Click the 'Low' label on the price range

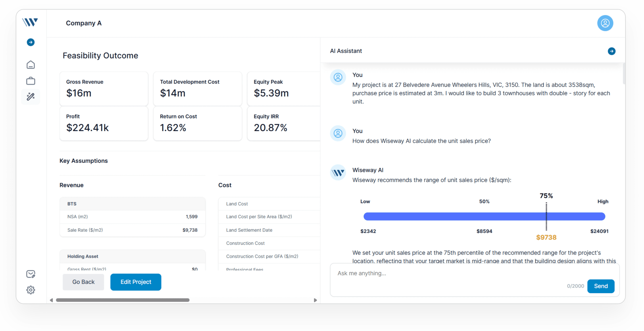pyautogui.click(x=365, y=201)
